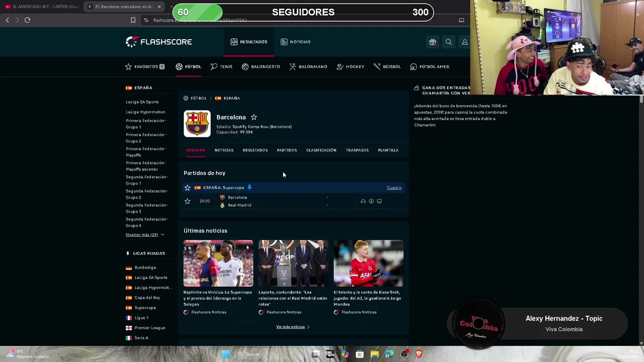The height and width of the screenshot is (362, 644).
Task: Open the Cuadro bracket link
Action: click(394, 188)
